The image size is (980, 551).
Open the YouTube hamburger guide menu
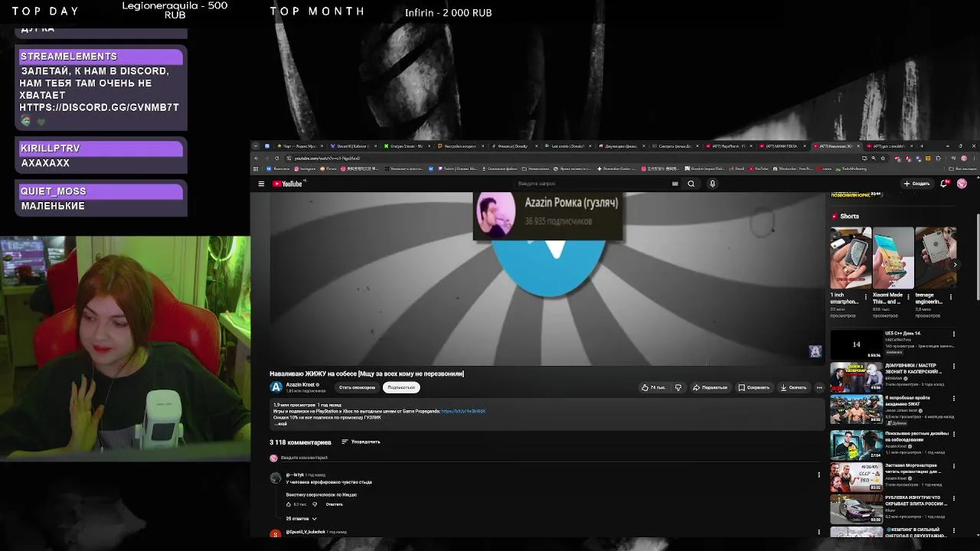(x=261, y=184)
